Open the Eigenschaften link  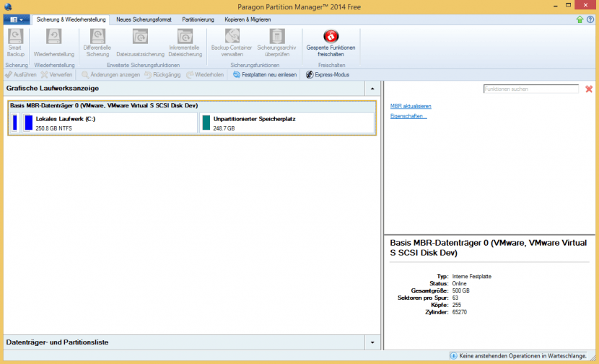click(408, 116)
